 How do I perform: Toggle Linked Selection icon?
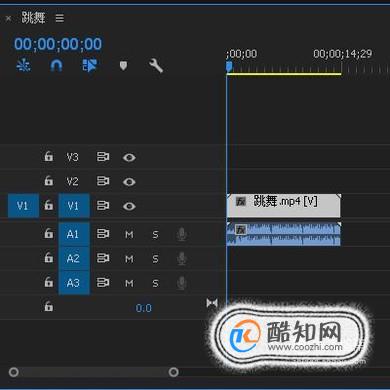tap(89, 65)
